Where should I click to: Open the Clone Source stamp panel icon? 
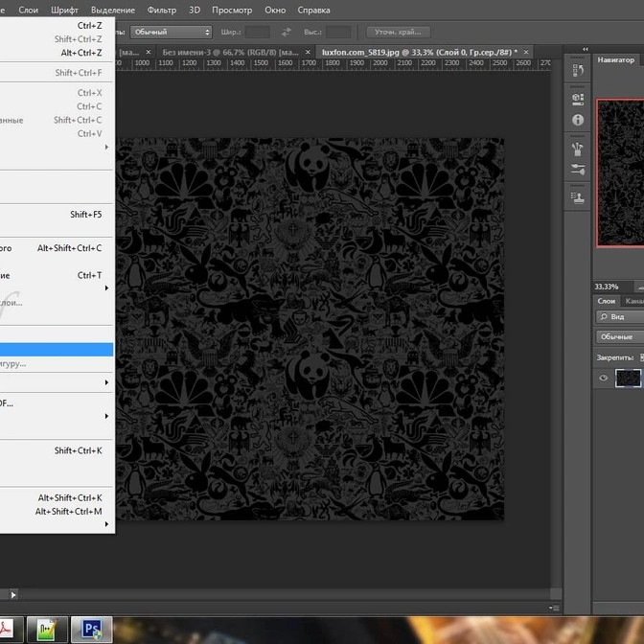coord(578,198)
